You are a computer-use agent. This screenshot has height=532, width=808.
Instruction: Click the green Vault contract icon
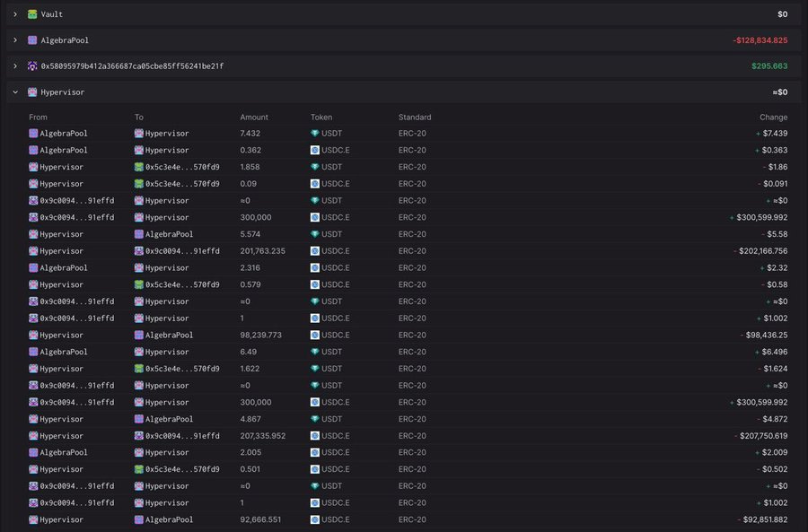tap(32, 14)
